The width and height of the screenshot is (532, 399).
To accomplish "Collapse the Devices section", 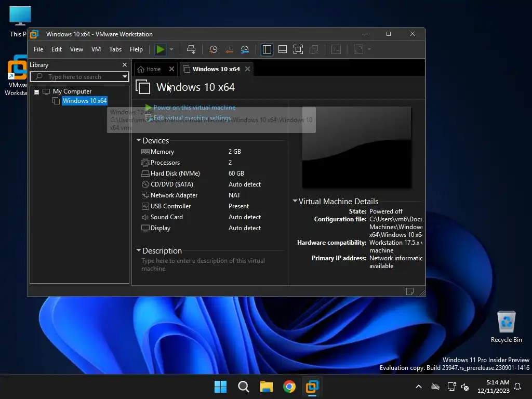I will [138, 140].
